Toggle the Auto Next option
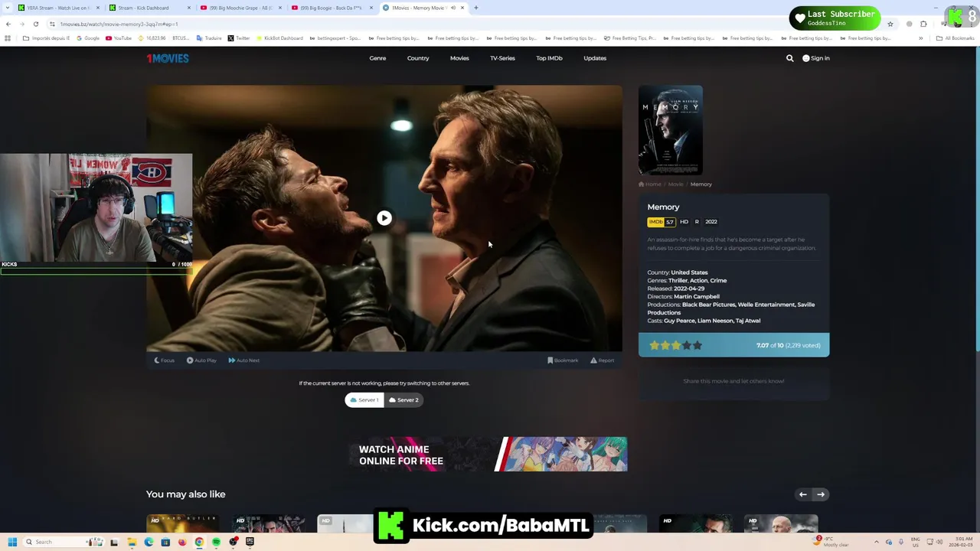 pos(244,360)
